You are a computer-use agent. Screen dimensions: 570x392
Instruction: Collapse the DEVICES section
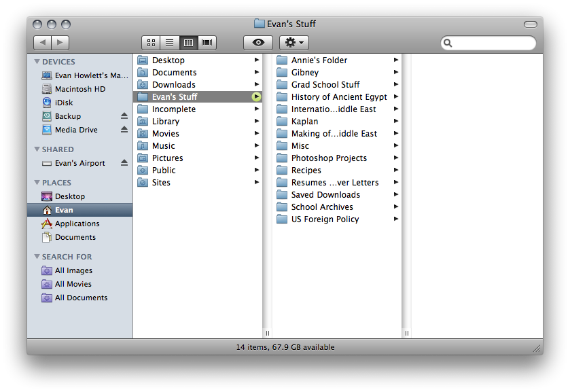37,61
